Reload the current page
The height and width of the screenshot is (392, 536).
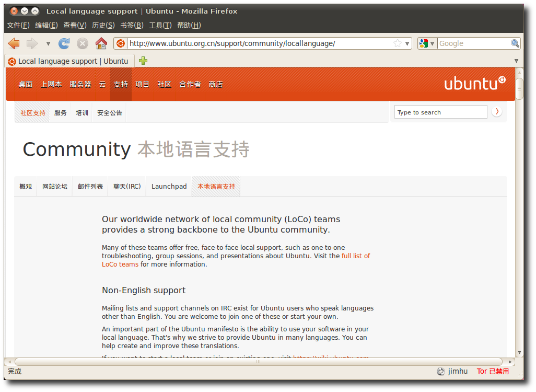64,43
